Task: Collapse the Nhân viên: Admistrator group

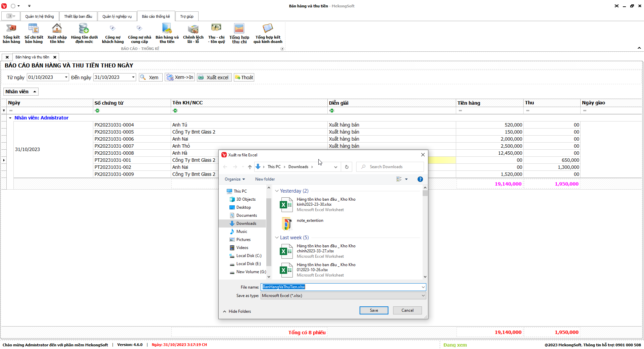Action: tap(10, 118)
